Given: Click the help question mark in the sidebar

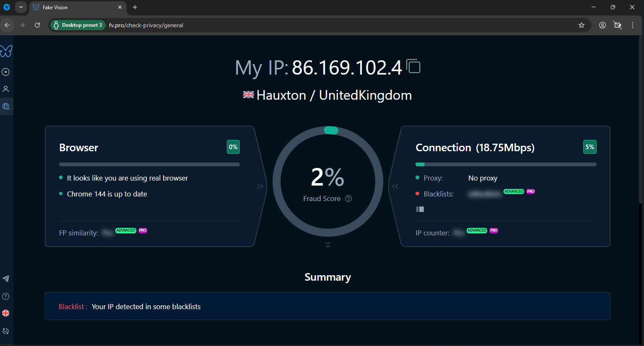Looking at the screenshot, I should point(6,297).
